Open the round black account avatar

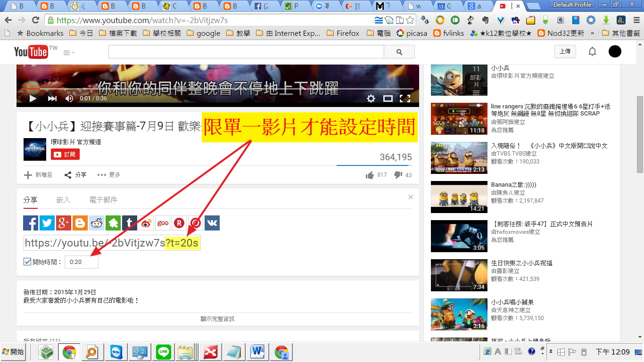coord(615,52)
